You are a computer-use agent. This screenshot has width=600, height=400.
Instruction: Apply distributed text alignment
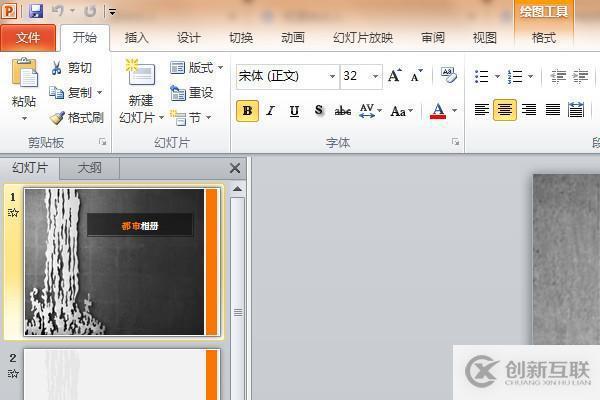(576, 110)
